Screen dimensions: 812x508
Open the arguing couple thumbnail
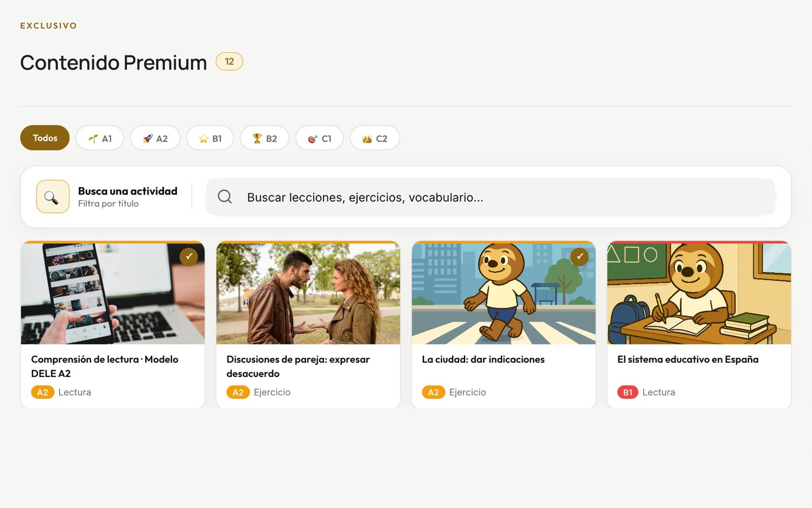[x=308, y=293]
